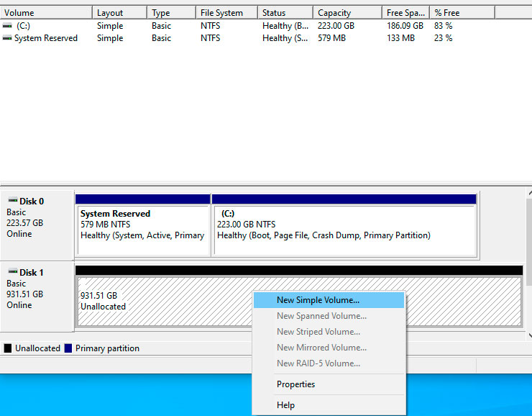This screenshot has height=416, width=532.
Task: Click the 223.00 GB capacity cell
Action: [x=336, y=26]
